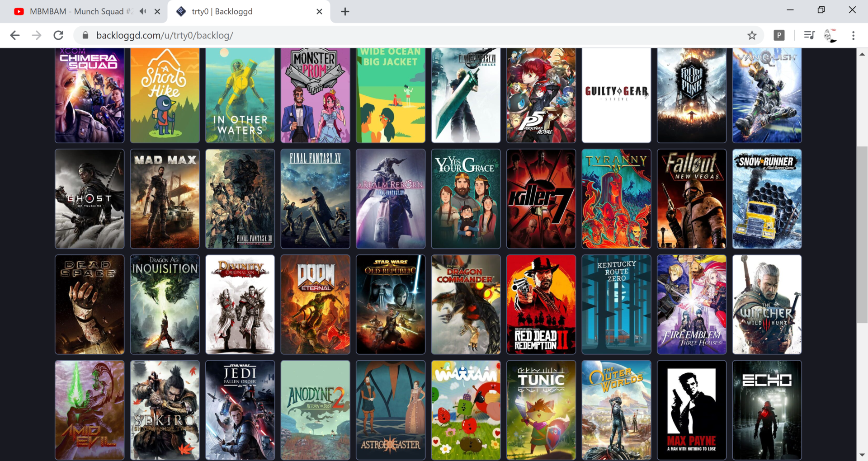Open the media controls icon in toolbar
868x461 pixels.
pyautogui.click(x=809, y=35)
